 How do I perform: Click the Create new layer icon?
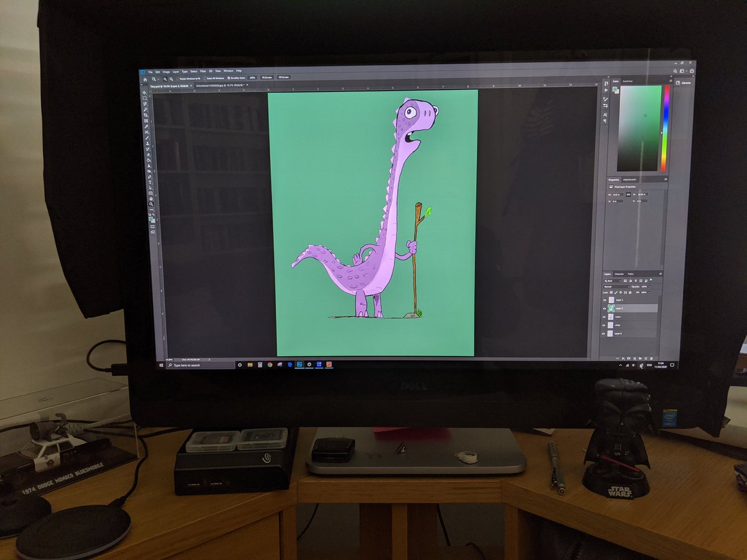click(646, 358)
